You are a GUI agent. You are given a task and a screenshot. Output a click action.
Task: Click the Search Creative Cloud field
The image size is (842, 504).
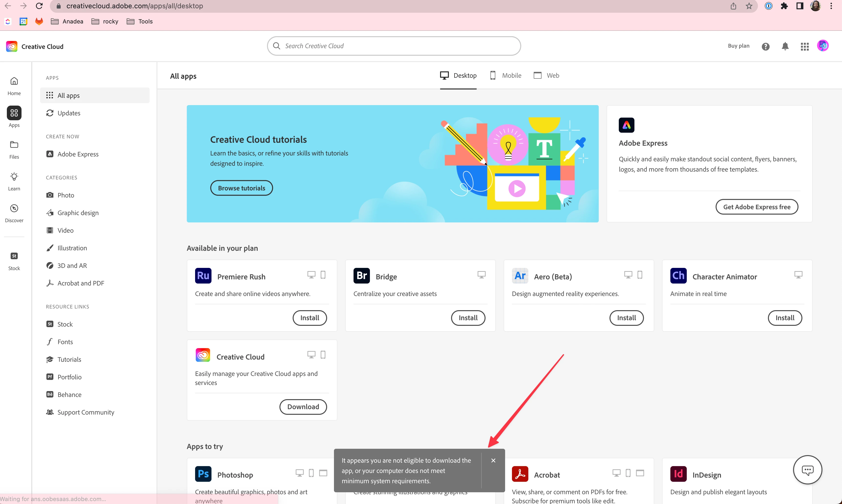[x=394, y=46]
